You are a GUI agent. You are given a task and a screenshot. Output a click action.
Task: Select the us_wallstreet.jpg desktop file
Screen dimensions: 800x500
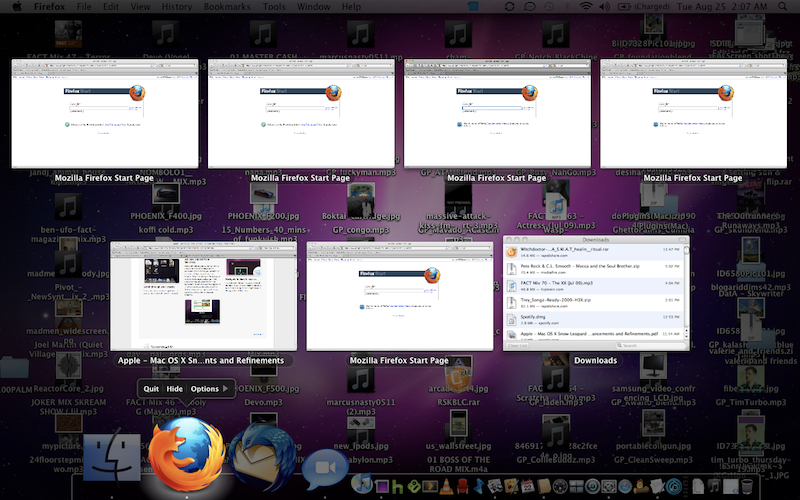pyautogui.click(x=458, y=446)
